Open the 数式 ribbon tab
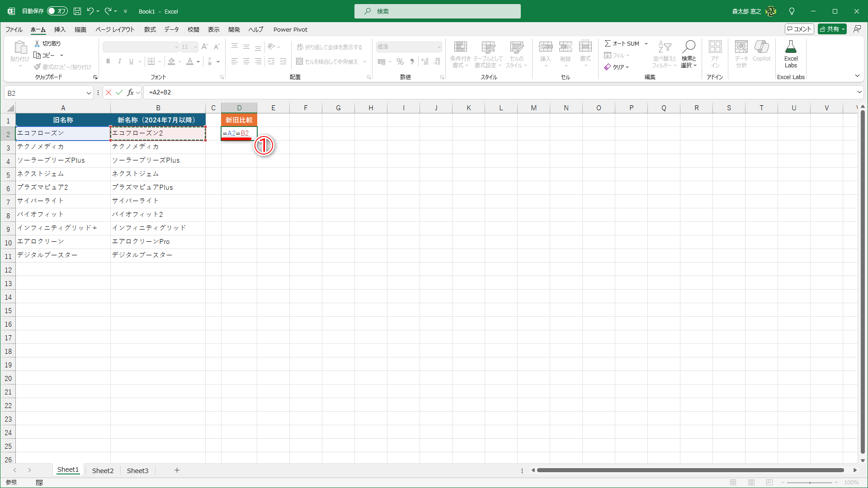 click(x=150, y=29)
